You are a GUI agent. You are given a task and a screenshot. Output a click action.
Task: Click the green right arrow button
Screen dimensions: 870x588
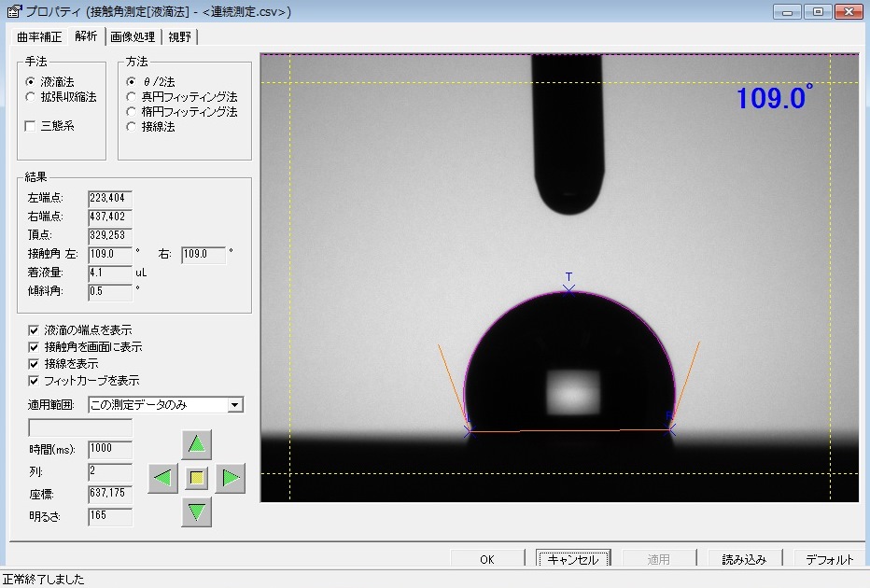coord(231,478)
